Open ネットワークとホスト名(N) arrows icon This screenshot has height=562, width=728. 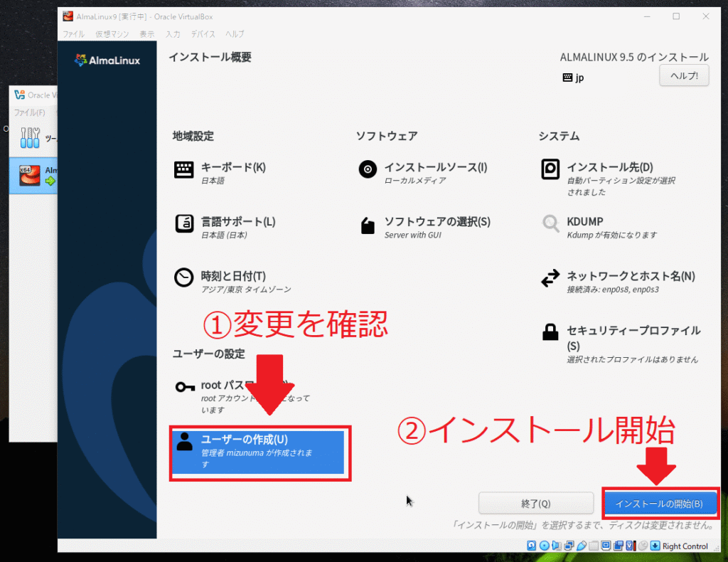pyautogui.click(x=551, y=278)
